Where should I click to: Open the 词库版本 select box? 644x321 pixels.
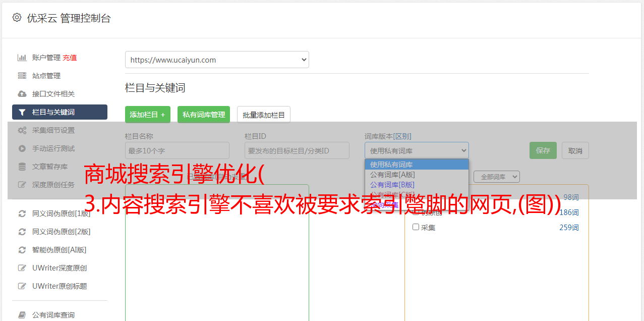point(417,150)
